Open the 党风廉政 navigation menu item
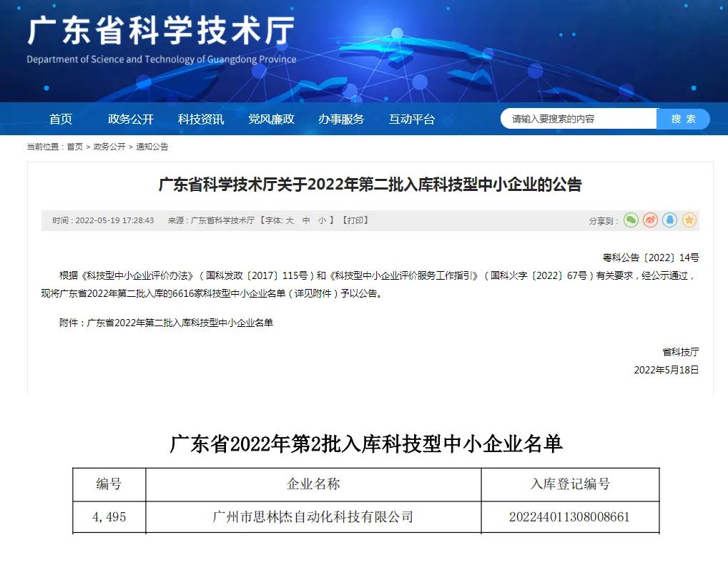 [x=271, y=119]
